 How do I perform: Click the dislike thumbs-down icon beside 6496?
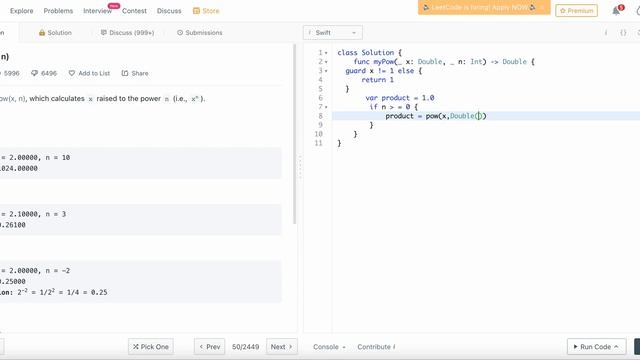pos(35,73)
